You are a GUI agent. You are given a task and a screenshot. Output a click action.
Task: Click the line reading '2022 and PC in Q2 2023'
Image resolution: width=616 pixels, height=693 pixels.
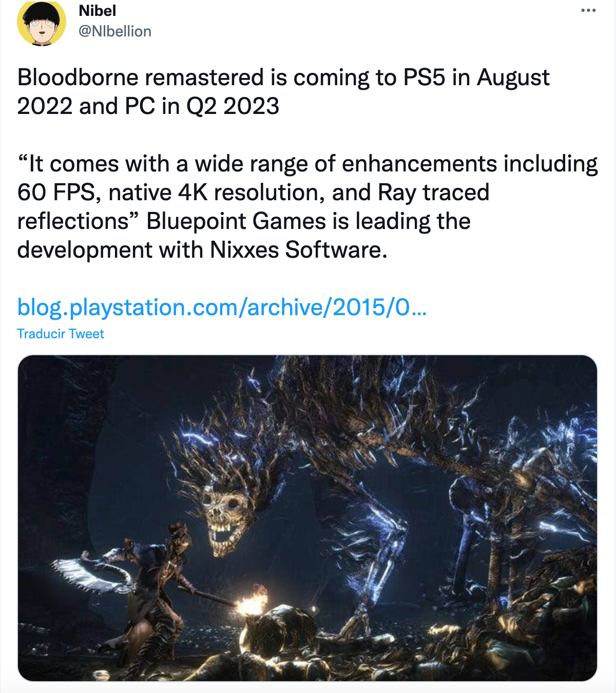pyautogui.click(x=148, y=107)
